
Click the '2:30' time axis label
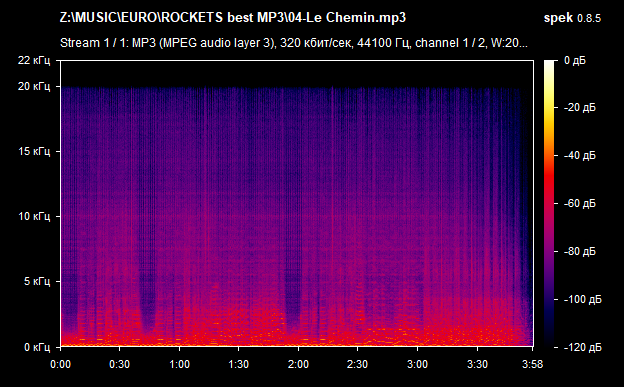click(x=358, y=364)
